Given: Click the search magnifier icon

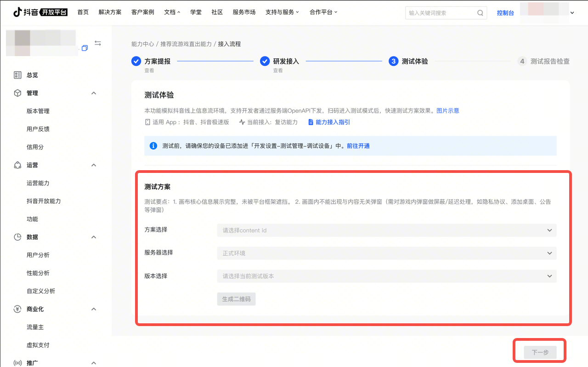Looking at the screenshot, I should [480, 13].
